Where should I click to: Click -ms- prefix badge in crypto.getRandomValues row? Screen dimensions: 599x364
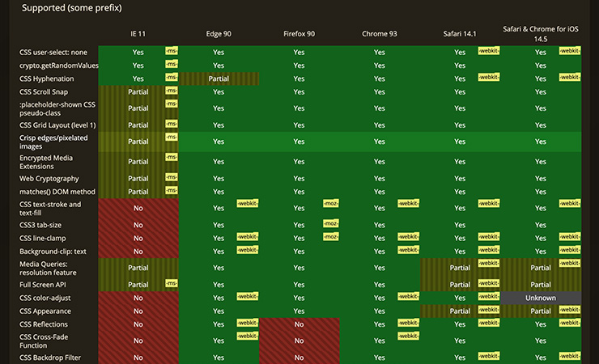[172, 64]
